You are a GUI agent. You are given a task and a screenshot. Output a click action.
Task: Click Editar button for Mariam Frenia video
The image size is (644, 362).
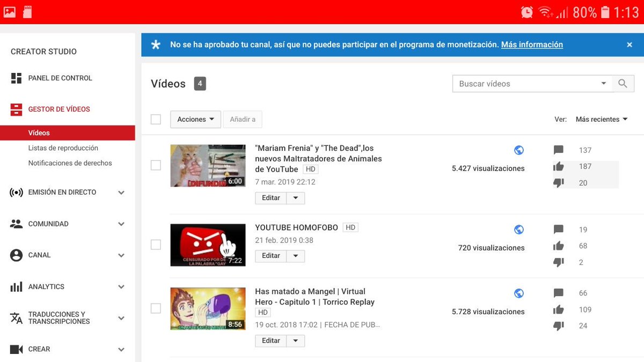pos(271,198)
